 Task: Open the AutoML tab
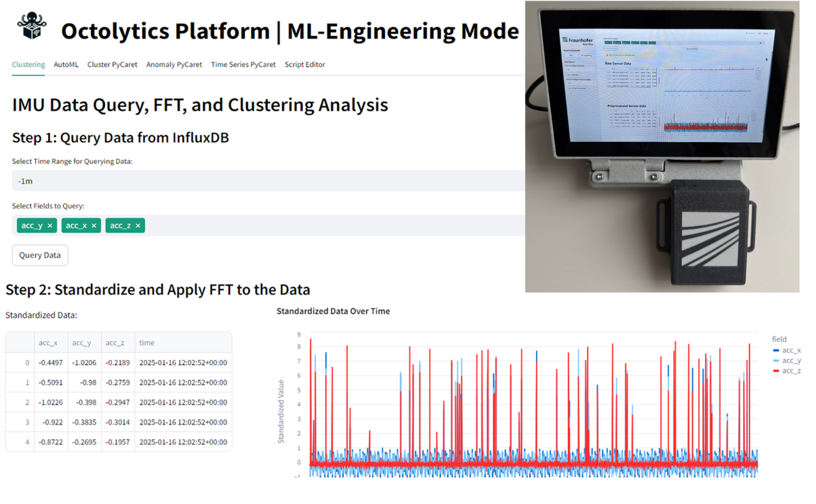66,65
